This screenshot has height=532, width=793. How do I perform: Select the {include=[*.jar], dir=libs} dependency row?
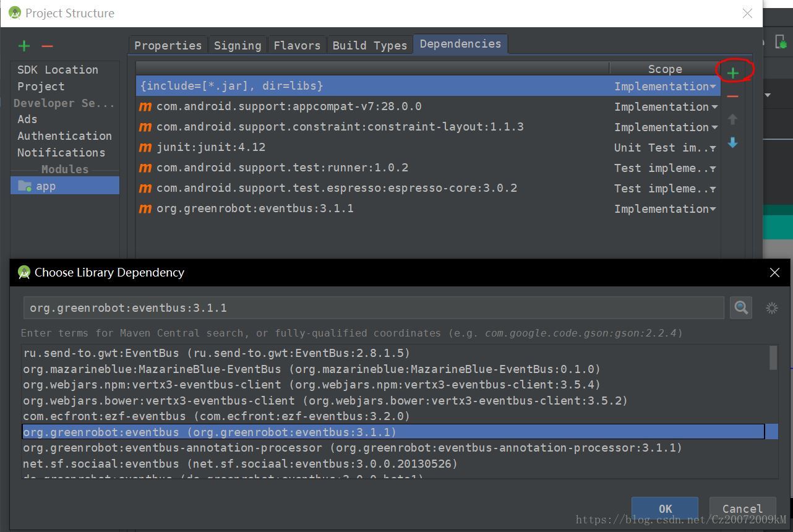[x=428, y=86]
